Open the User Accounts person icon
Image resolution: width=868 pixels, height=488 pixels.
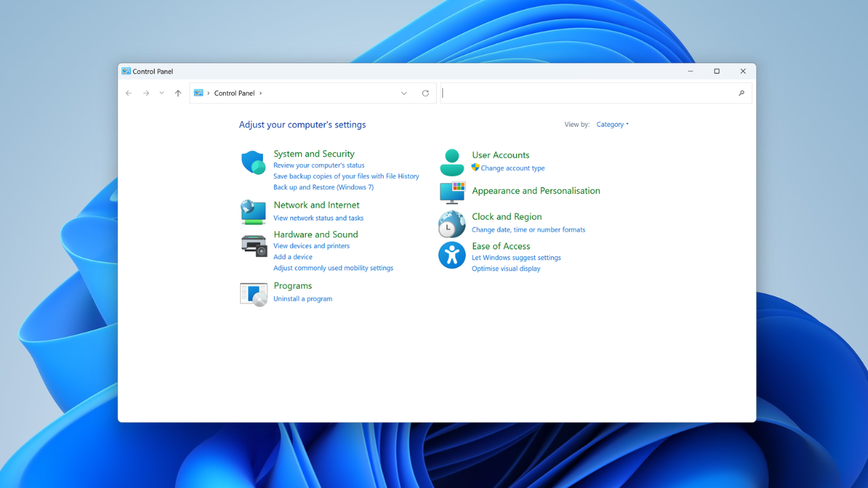click(x=452, y=163)
